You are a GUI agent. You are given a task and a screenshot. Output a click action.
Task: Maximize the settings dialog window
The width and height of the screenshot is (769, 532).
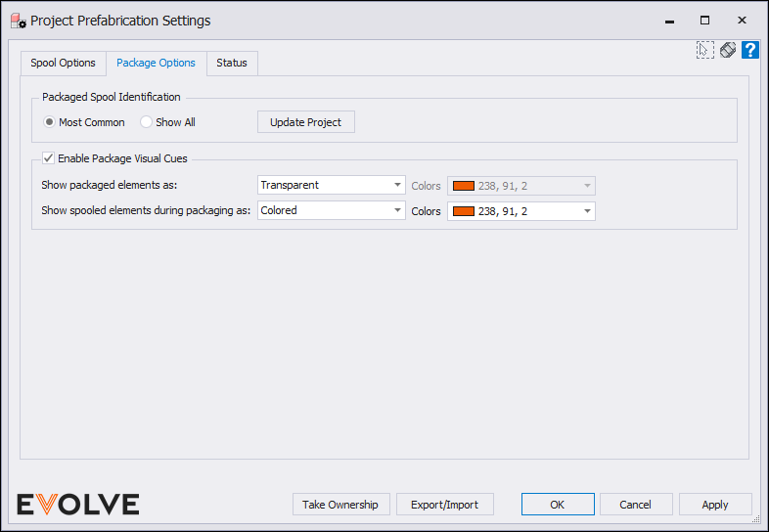tap(704, 21)
